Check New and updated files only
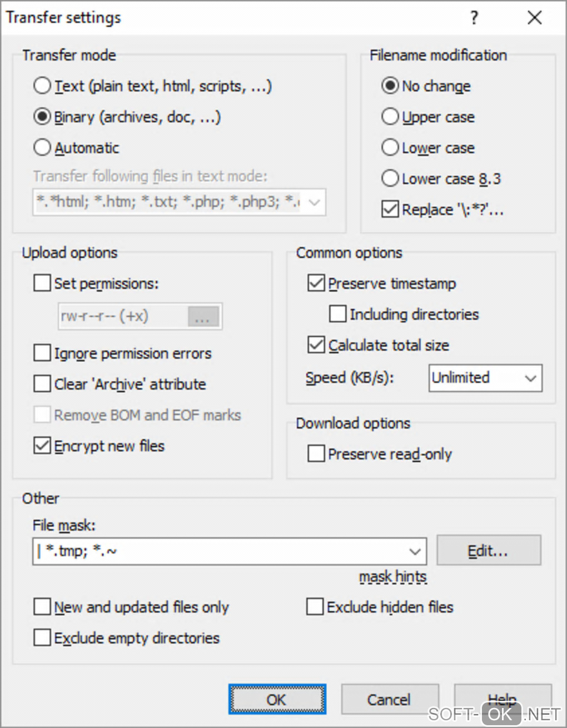The width and height of the screenshot is (567, 728). (x=42, y=607)
